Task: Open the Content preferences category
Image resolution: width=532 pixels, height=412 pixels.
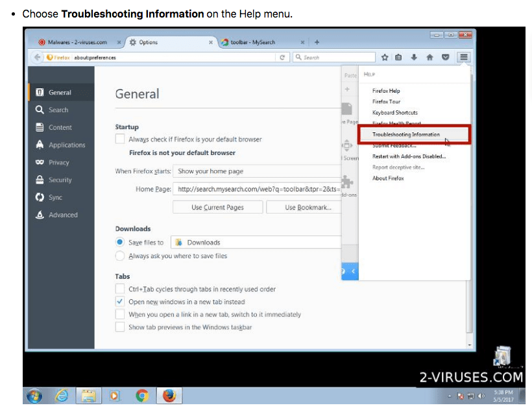Action: pos(62,127)
